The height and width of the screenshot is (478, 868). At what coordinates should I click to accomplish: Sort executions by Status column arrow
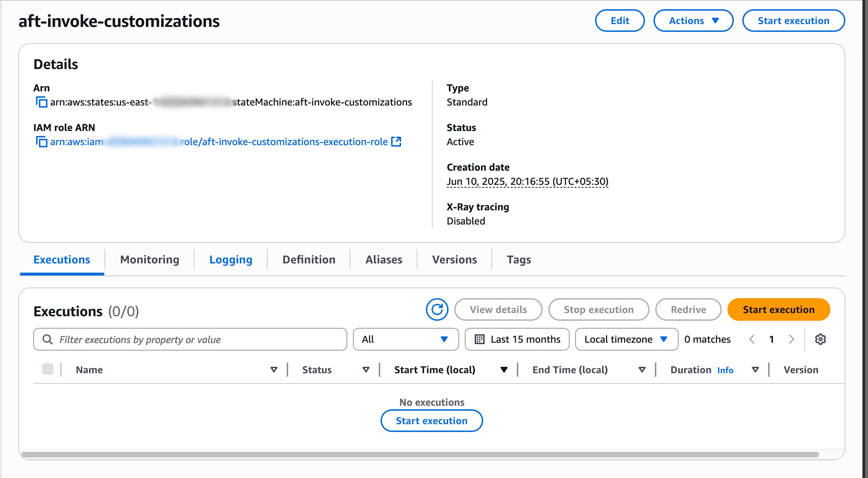click(366, 370)
